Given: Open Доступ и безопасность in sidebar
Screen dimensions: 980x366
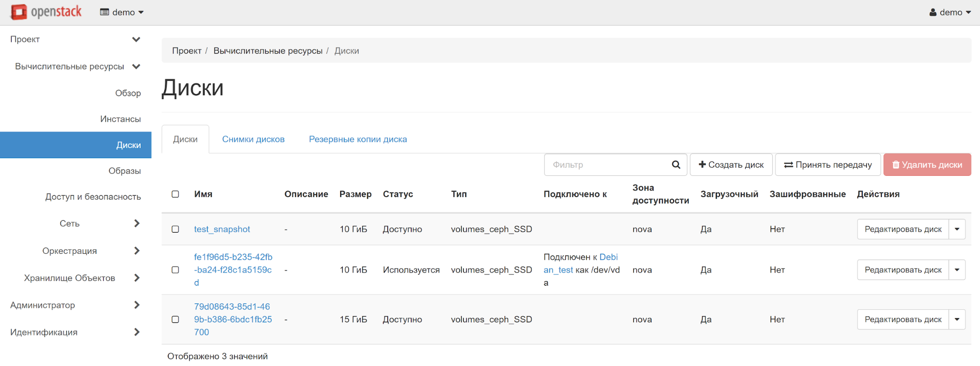Looking at the screenshot, I should pos(93,197).
